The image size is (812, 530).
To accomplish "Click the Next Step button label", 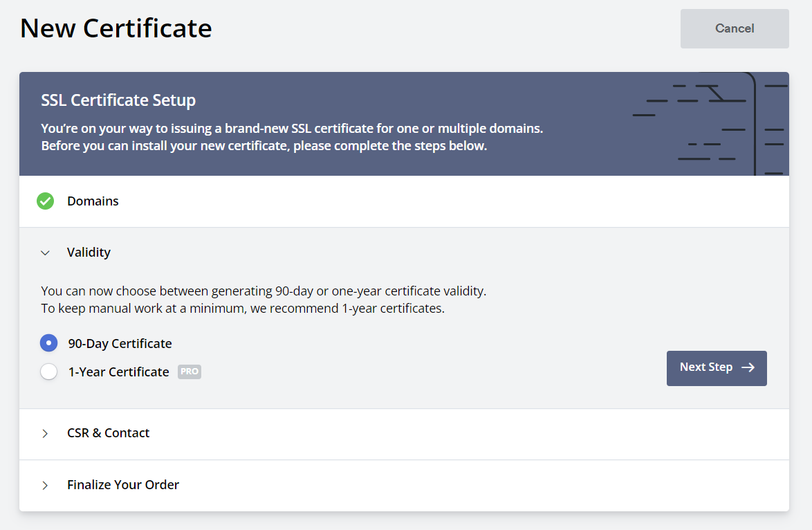I will coord(705,367).
